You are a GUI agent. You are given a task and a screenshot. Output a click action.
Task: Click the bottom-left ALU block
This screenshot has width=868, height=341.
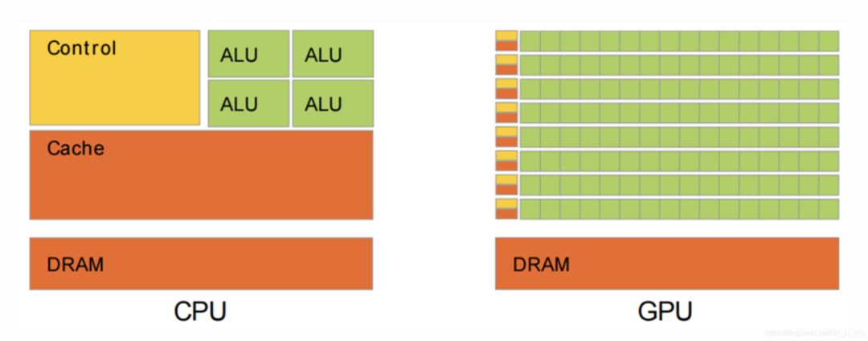point(248,102)
